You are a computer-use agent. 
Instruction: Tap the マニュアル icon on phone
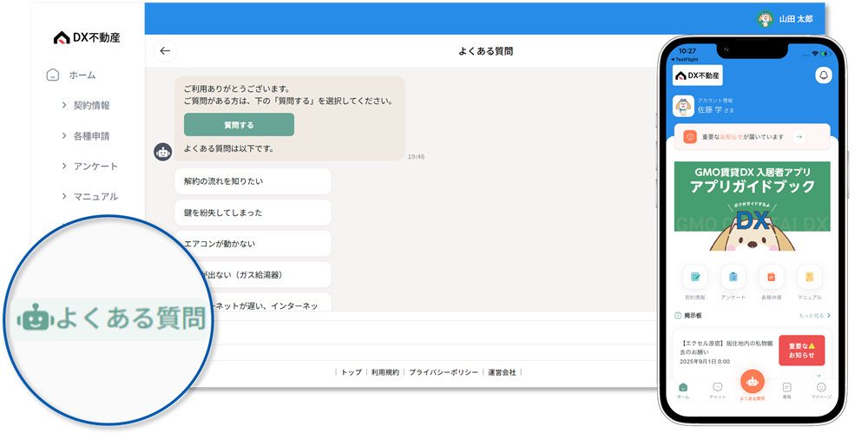pyautogui.click(x=809, y=278)
